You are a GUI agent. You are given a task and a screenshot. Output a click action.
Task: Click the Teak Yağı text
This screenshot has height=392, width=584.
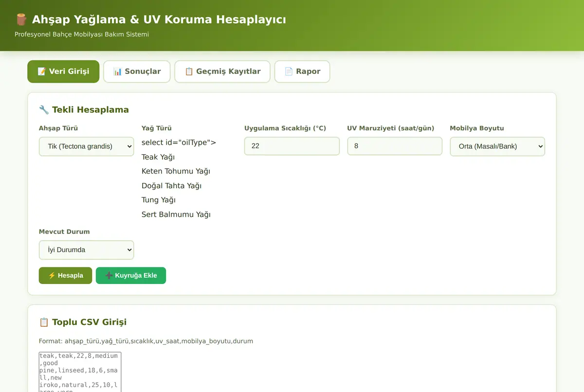(x=158, y=157)
